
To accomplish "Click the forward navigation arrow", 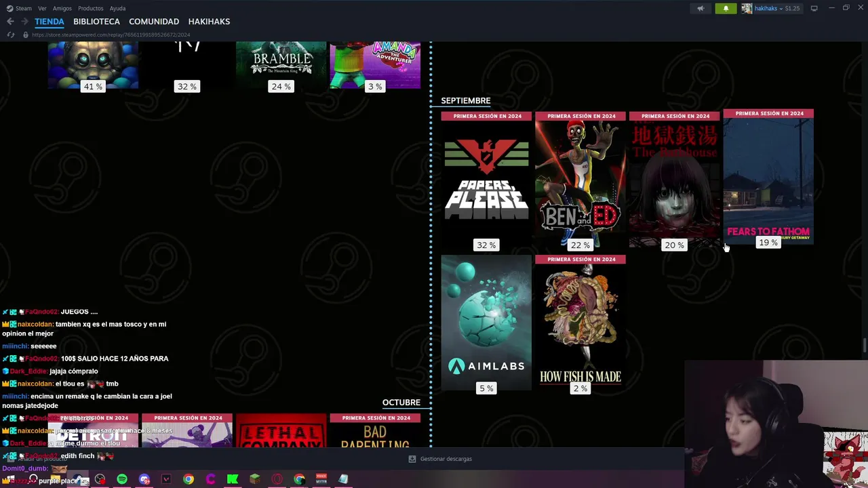I will click(24, 22).
